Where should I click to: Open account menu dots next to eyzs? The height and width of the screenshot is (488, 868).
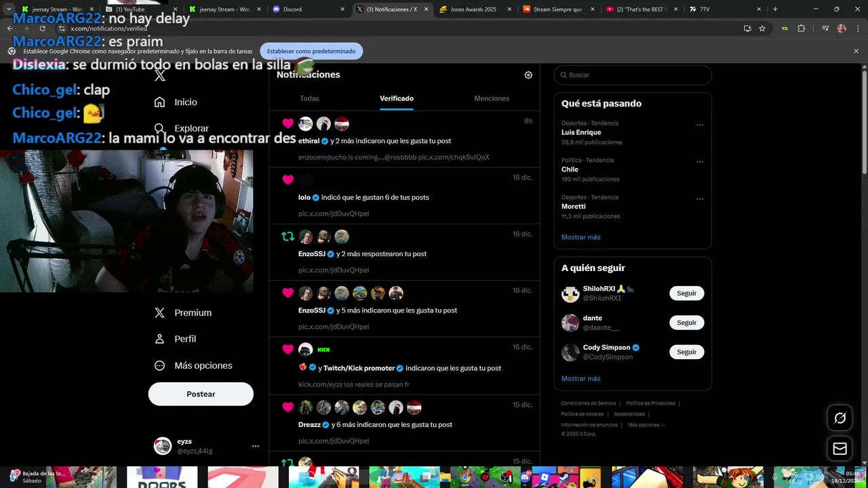coord(256,446)
